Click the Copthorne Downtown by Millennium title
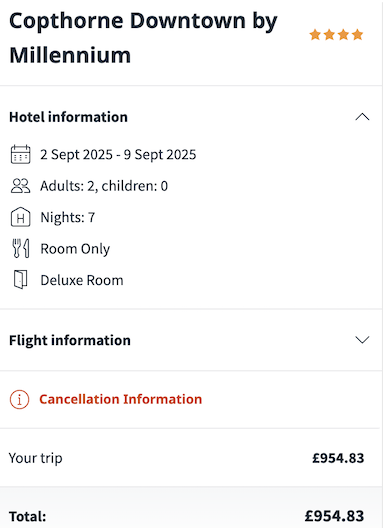Viewport: 383px width, 528px height. pyautogui.click(x=143, y=38)
